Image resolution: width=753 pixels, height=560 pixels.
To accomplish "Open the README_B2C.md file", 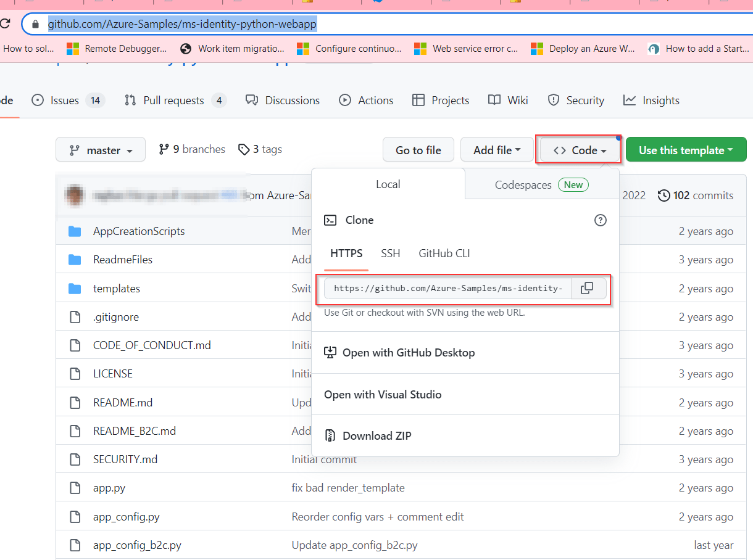I will [135, 431].
